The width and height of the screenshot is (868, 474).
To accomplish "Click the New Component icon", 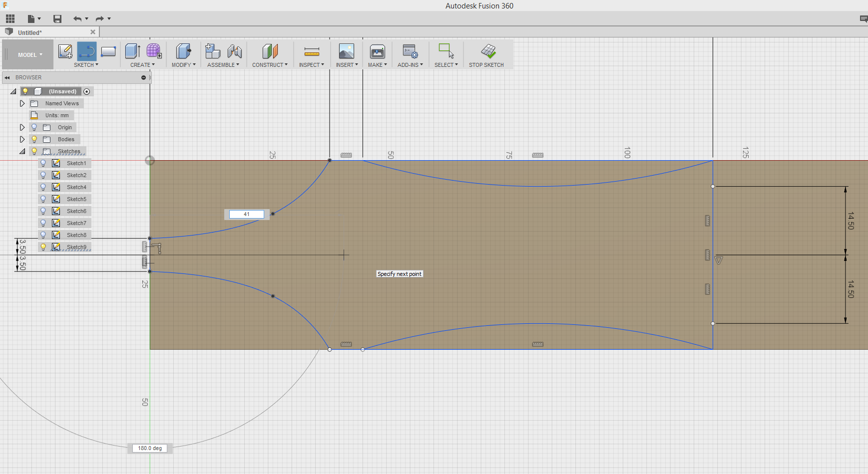I will [x=213, y=51].
